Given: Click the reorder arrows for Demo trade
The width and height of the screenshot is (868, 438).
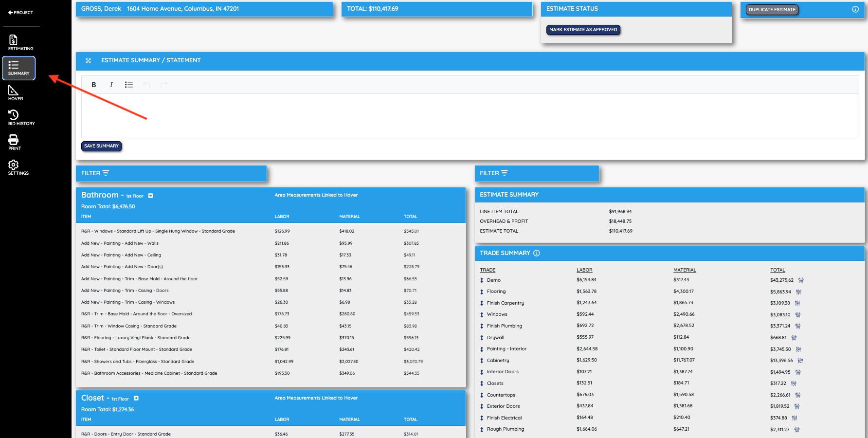Looking at the screenshot, I should coord(482,280).
